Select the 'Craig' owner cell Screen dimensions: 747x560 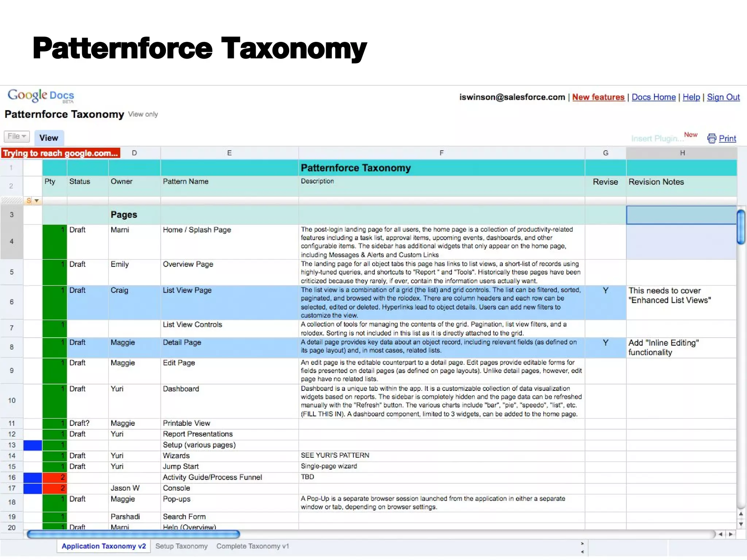(134, 303)
